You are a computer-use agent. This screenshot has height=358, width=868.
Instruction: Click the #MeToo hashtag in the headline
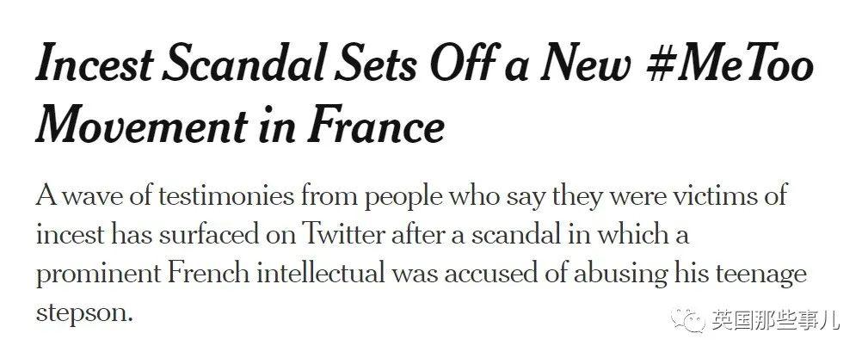(729, 65)
